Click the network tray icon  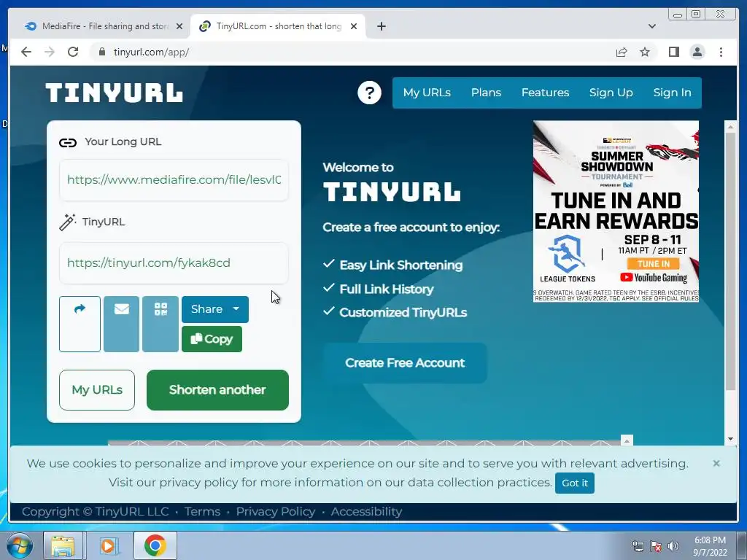point(638,546)
